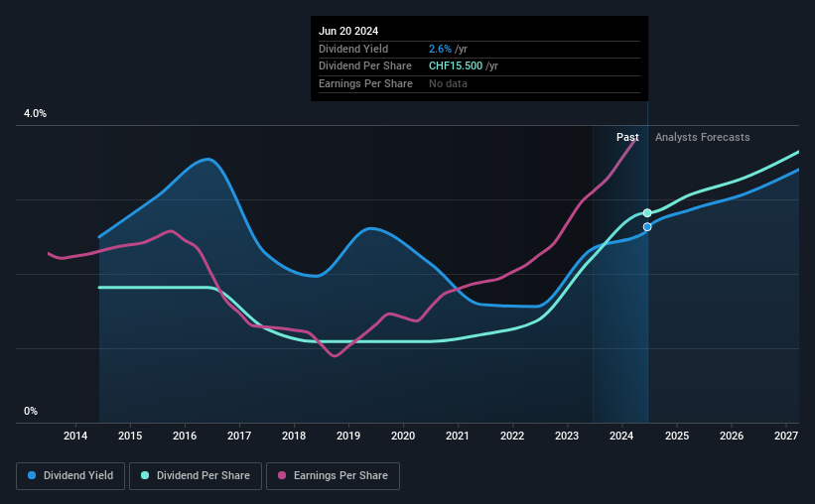Click the blue Dividend Yield legend dot
Image resolution: width=815 pixels, height=504 pixels.
pyautogui.click(x=32, y=475)
